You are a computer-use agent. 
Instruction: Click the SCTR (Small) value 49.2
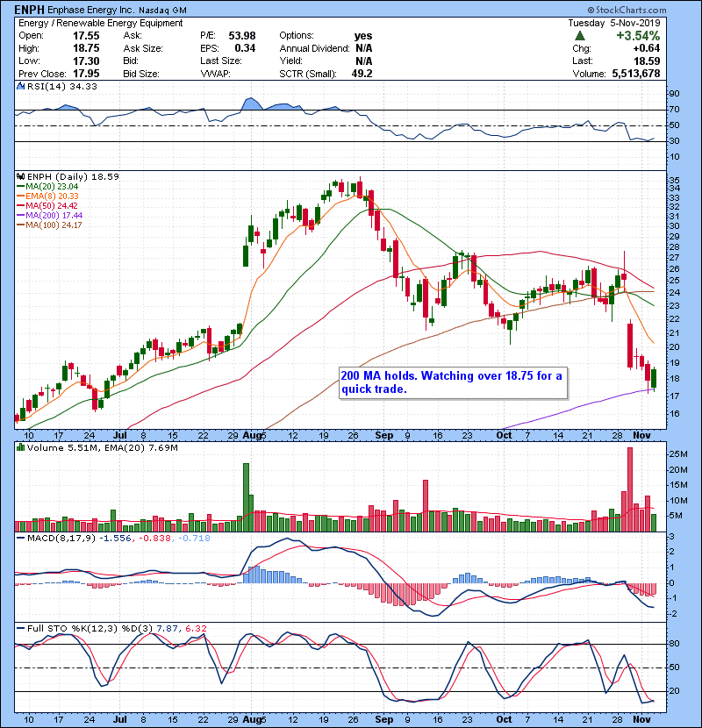coord(362,74)
